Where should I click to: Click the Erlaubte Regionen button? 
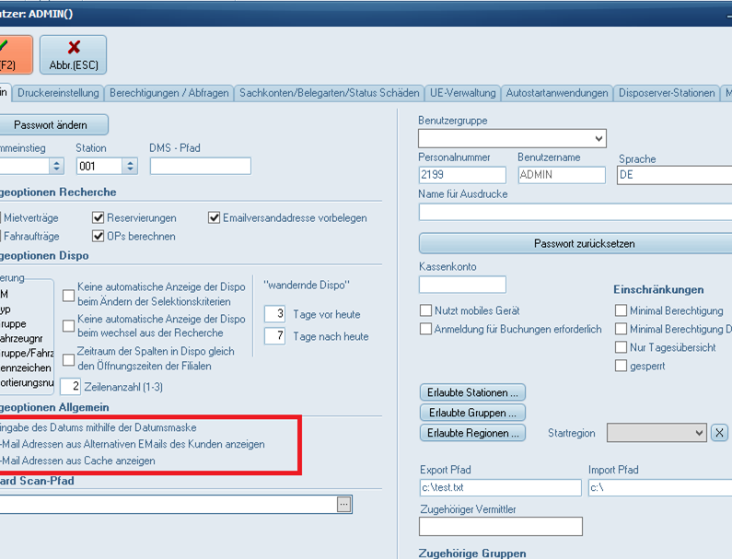click(x=472, y=433)
